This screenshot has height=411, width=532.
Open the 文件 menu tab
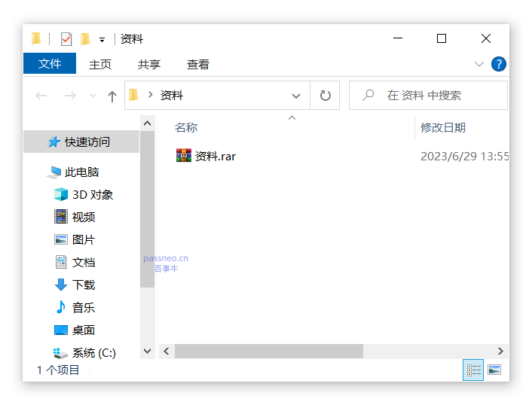tap(50, 64)
